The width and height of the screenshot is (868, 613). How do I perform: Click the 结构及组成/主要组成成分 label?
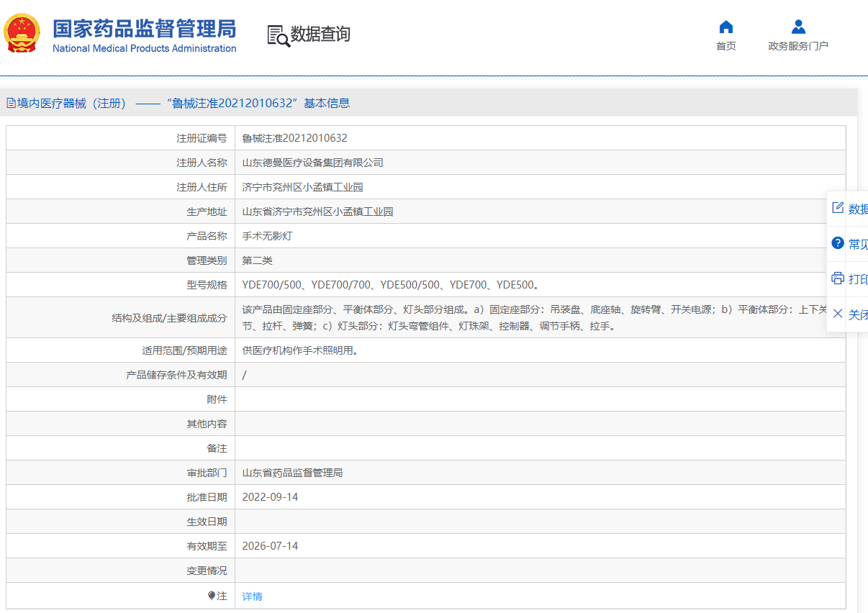click(x=169, y=317)
